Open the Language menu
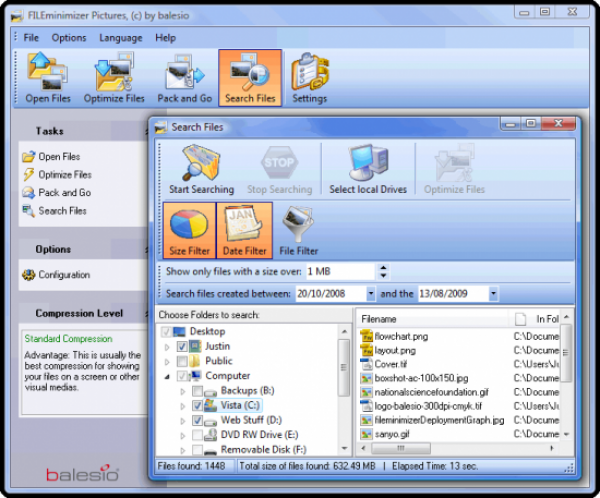The width and height of the screenshot is (600, 498). 121,38
